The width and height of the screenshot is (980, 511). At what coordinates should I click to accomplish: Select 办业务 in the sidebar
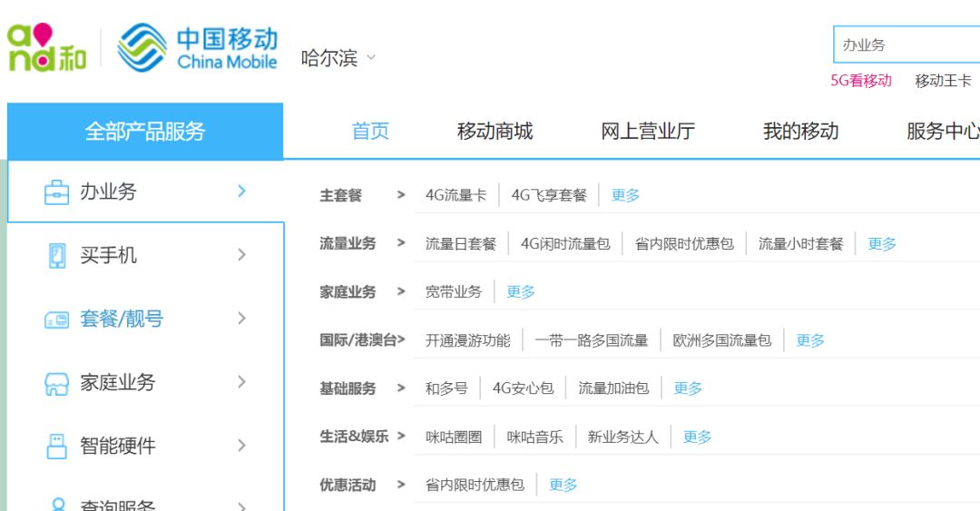pos(108,192)
